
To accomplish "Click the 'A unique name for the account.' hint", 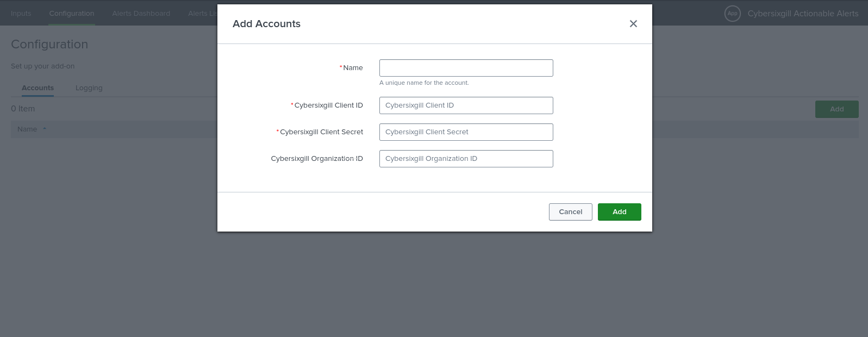I will 424,83.
